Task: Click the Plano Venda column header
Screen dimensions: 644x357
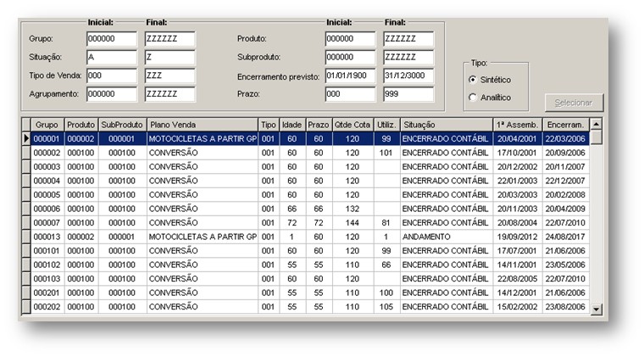Action: (203, 125)
